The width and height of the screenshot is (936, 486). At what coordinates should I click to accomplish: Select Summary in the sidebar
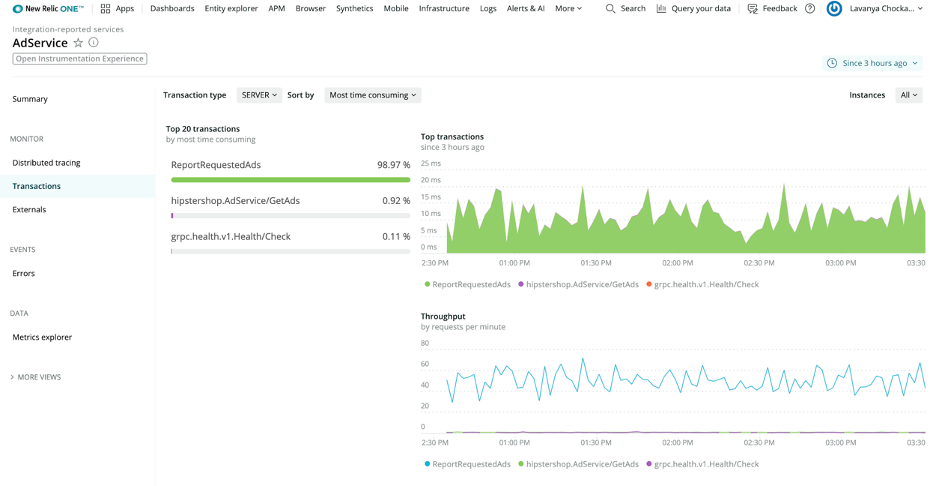(30, 99)
